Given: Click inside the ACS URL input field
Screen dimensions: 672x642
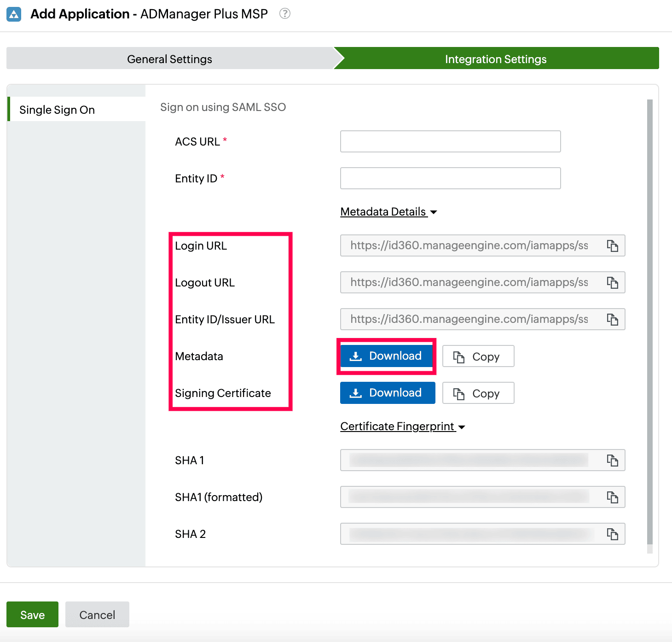Looking at the screenshot, I should click(x=450, y=141).
